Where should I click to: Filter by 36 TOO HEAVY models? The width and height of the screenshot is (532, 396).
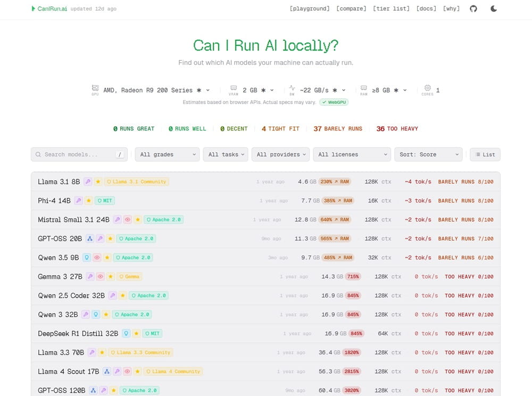pos(397,129)
